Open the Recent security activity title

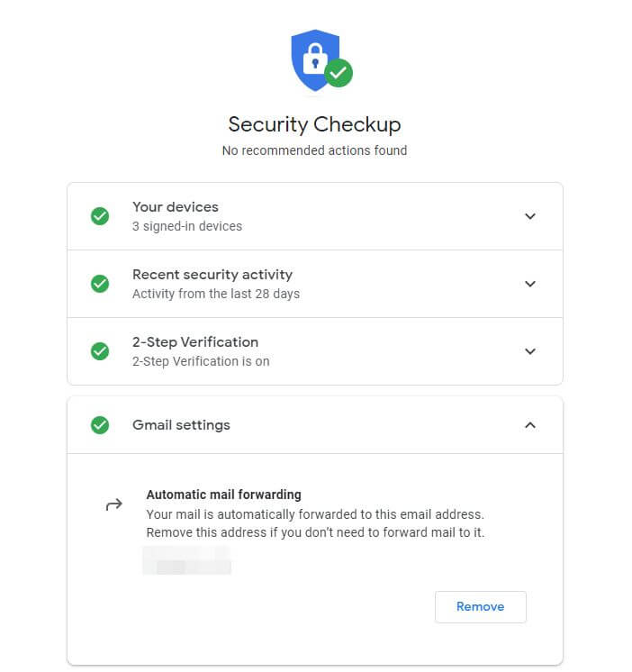212,275
